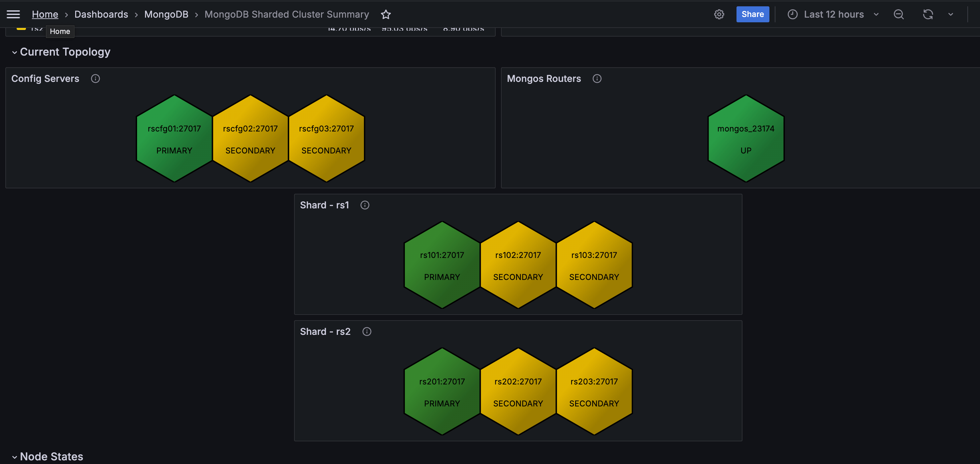Image resolution: width=980 pixels, height=464 pixels.
Task: Click rs202:27017 SECONDARY hexagon
Action: 518,392
